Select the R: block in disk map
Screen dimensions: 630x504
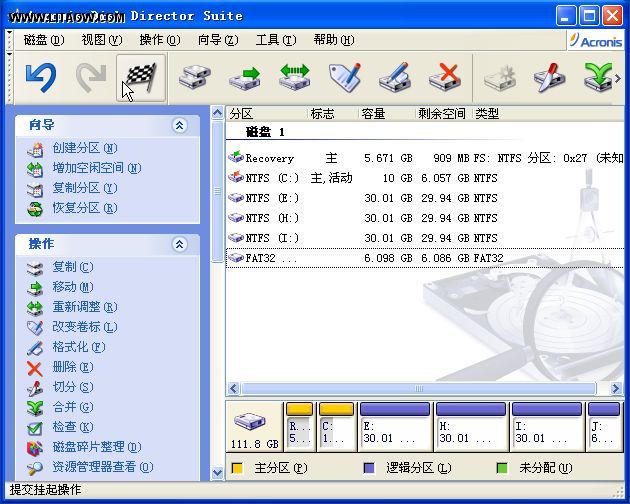click(x=299, y=427)
